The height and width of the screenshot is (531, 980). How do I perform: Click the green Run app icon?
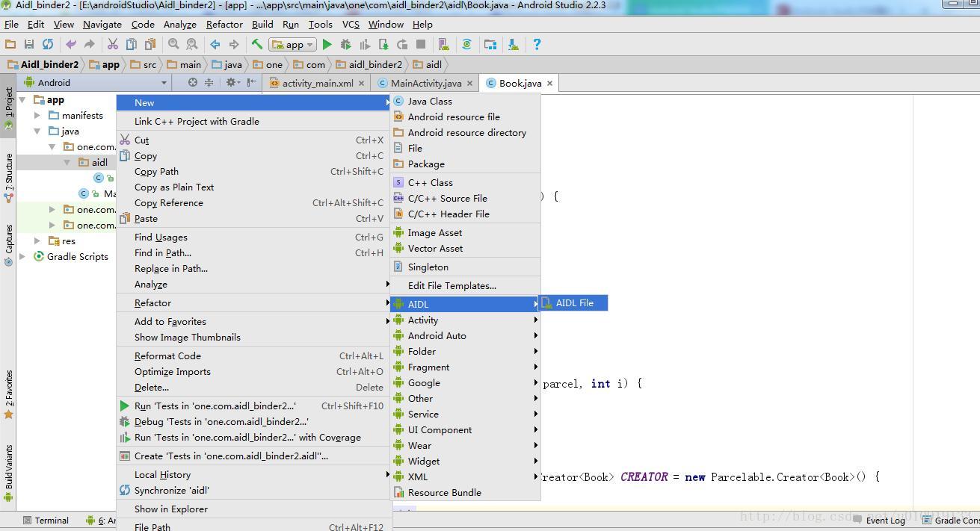click(327, 45)
